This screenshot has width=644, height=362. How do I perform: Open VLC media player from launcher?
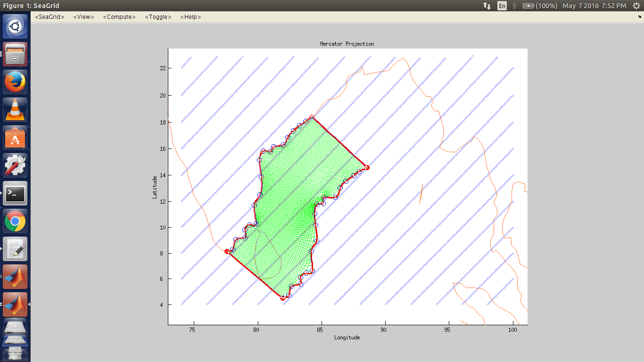click(x=15, y=110)
